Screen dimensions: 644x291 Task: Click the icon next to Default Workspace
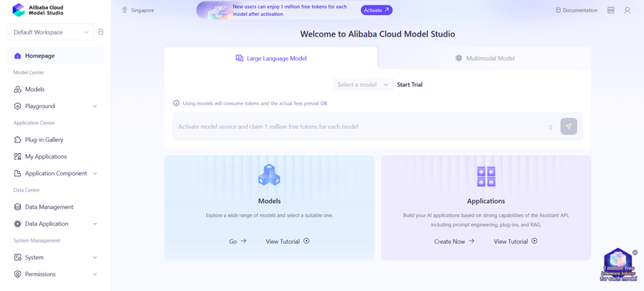pyautogui.click(x=101, y=31)
